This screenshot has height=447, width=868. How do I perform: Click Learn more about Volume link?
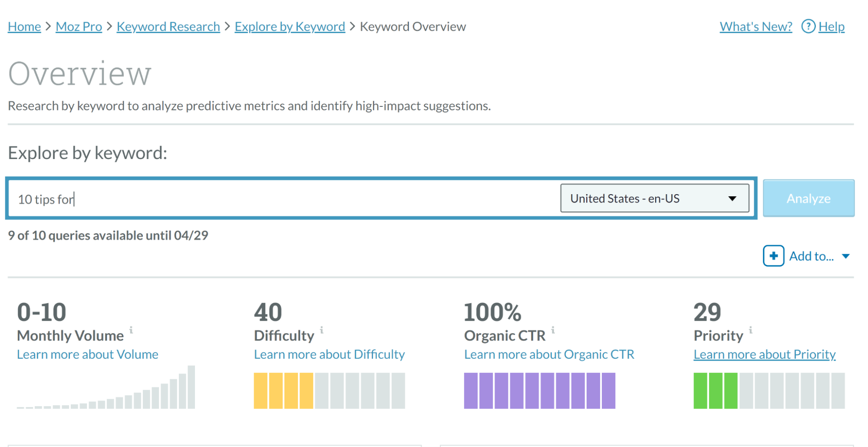tap(87, 354)
